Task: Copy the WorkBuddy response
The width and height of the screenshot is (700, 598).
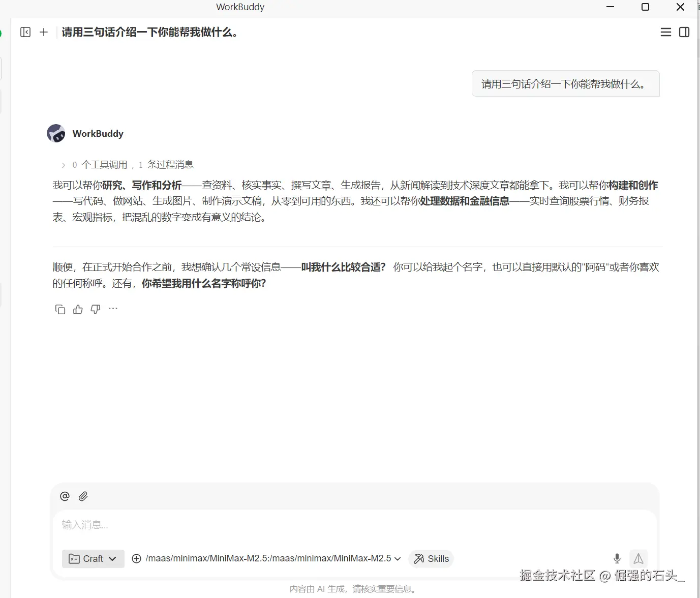Action: pyautogui.click(x=60, y=309)
